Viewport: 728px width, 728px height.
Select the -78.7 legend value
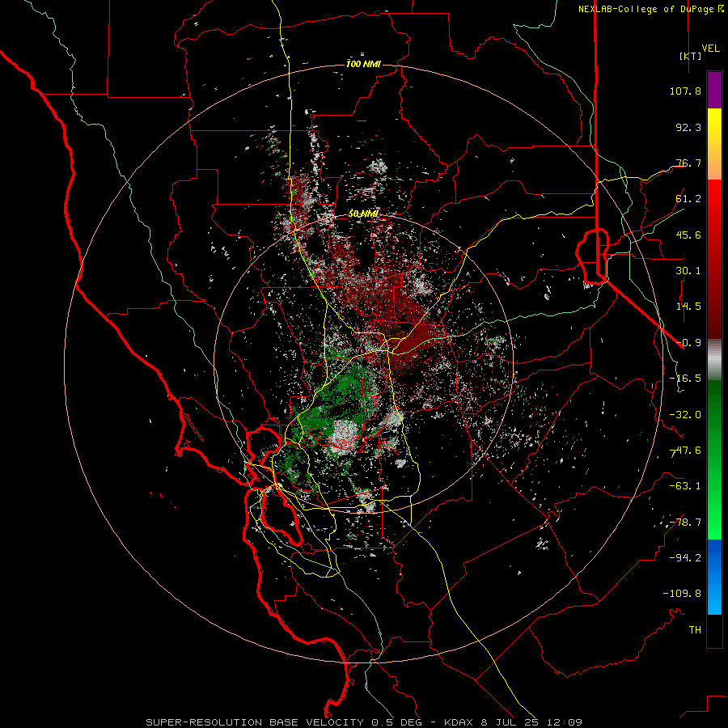[685, 523]
